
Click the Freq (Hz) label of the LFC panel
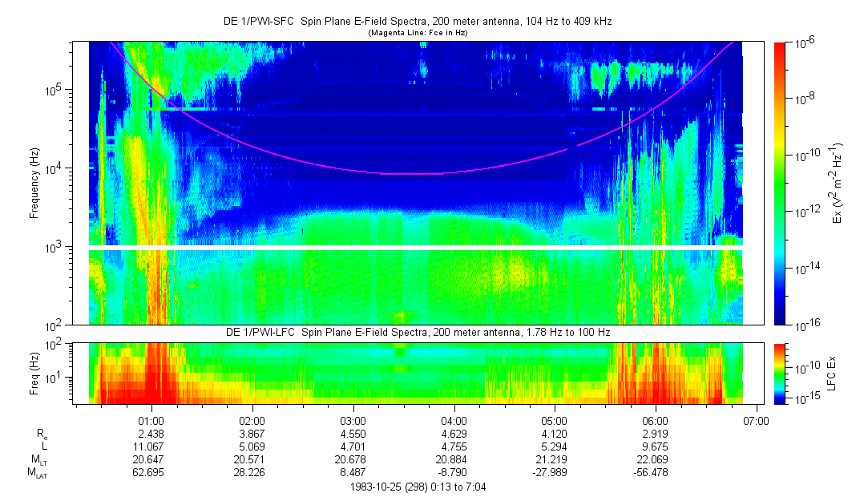click(34, 373)
